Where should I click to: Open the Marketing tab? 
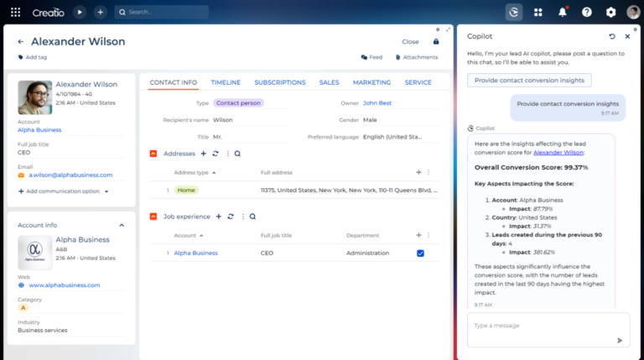[371, 82]
